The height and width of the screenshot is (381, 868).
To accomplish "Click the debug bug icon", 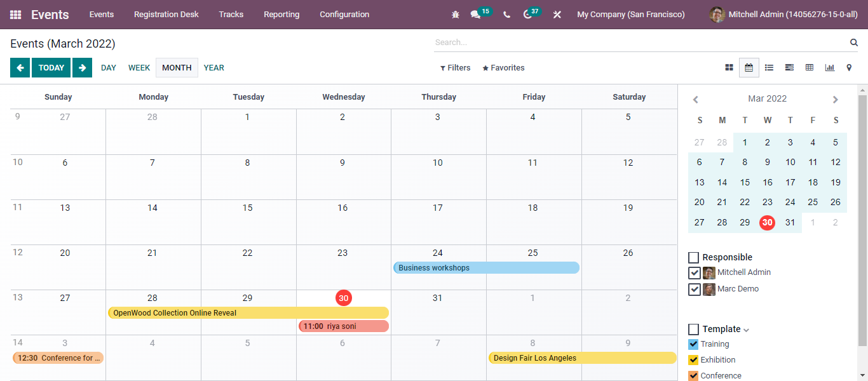I will tap(455, 15).
